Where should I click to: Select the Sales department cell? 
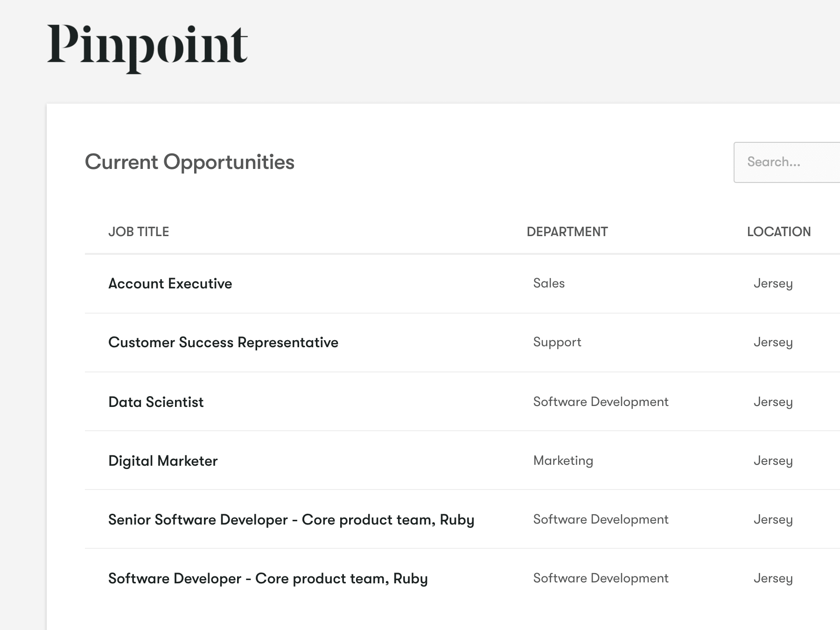(x=549, y=283)
